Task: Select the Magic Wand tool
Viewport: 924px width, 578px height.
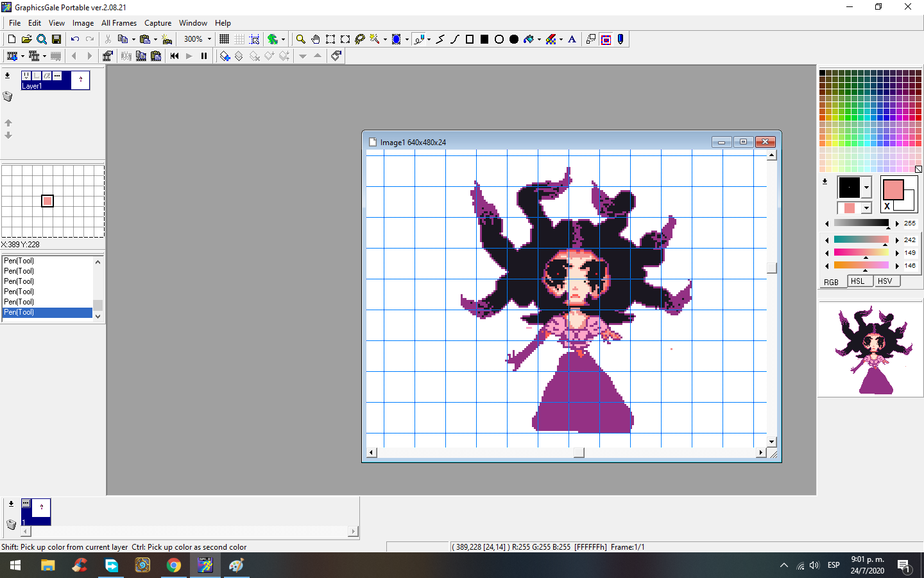Action: 375,39
